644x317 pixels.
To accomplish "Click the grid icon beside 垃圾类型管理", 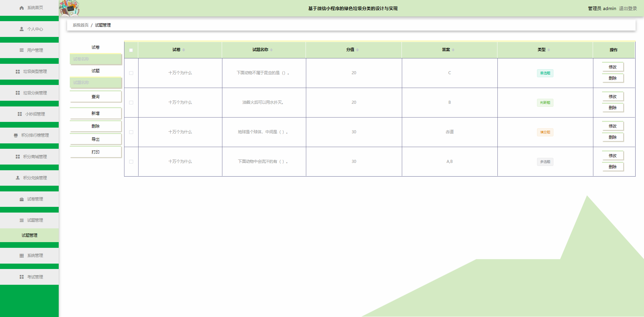I will point(18,72).
